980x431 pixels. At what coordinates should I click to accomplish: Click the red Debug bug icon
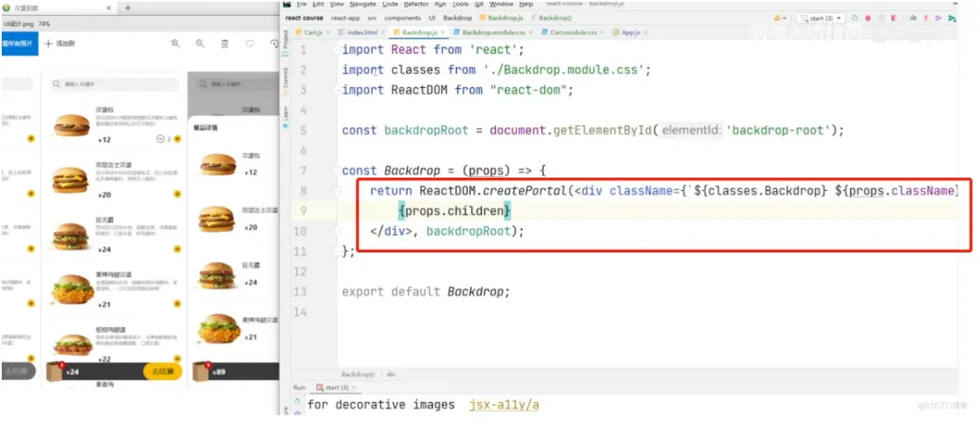pyautogui.click(x=867, y=18)
